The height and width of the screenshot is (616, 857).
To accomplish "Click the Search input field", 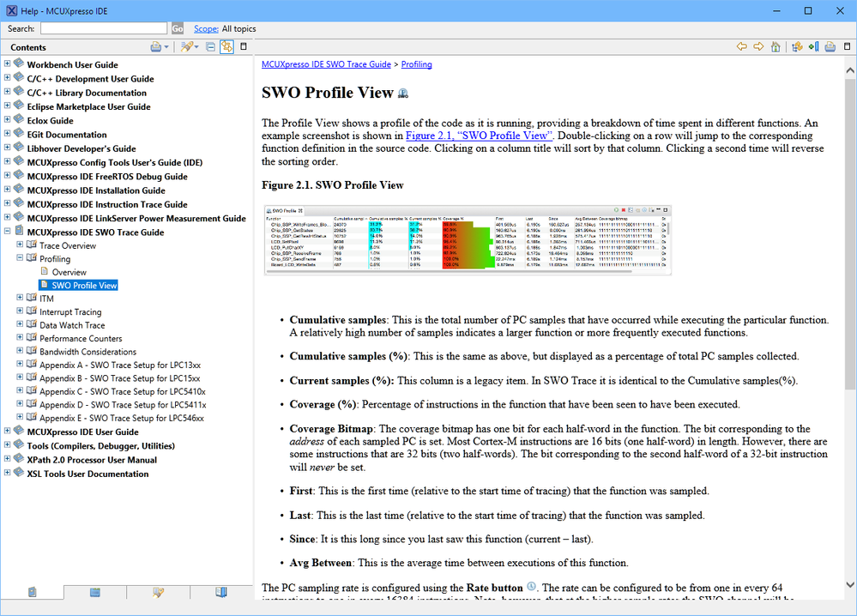I will click(x=104, y=28).
